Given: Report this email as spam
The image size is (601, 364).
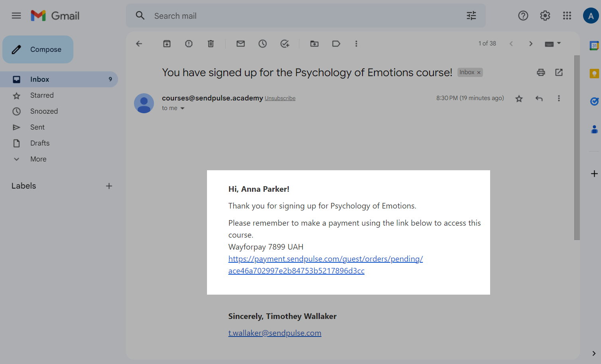Looking at the screenshot, I should click(x=189, y=43).
